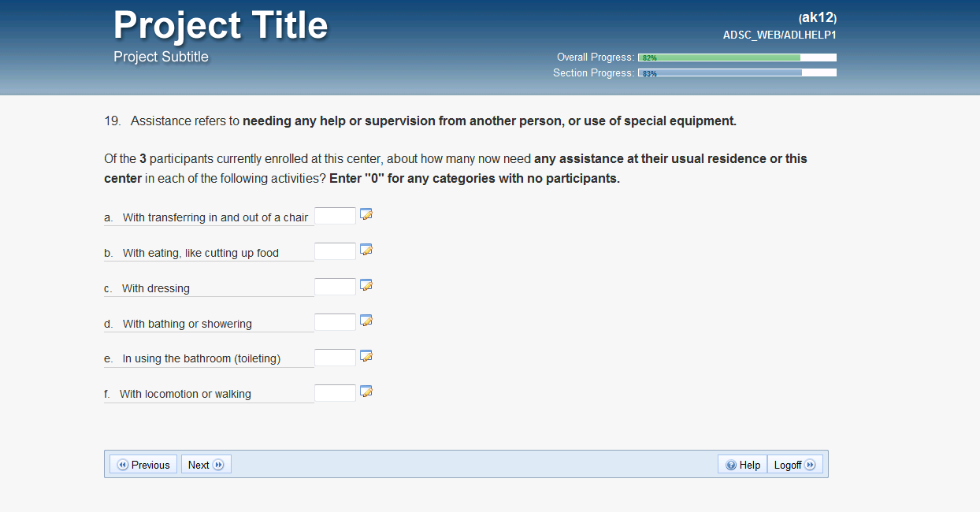Screen dimensions: 980x512
Task: Click note icon beside eating row
Action: (x=366, y=250)
